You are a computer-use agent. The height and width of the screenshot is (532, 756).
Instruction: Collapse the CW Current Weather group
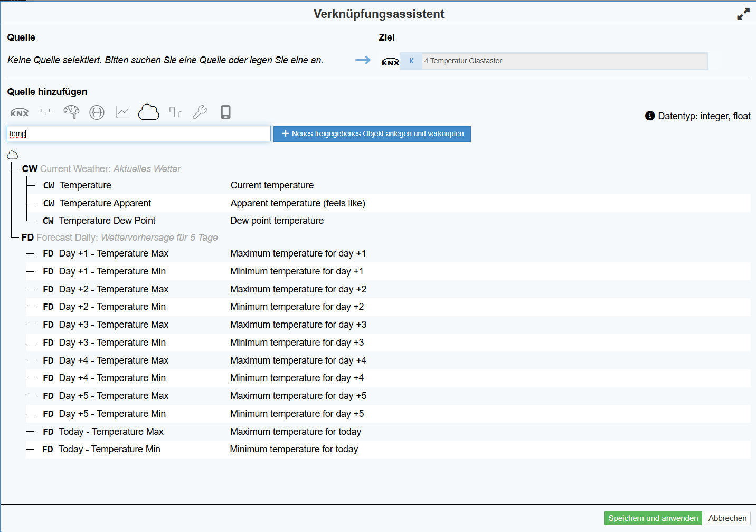(30, 169)
